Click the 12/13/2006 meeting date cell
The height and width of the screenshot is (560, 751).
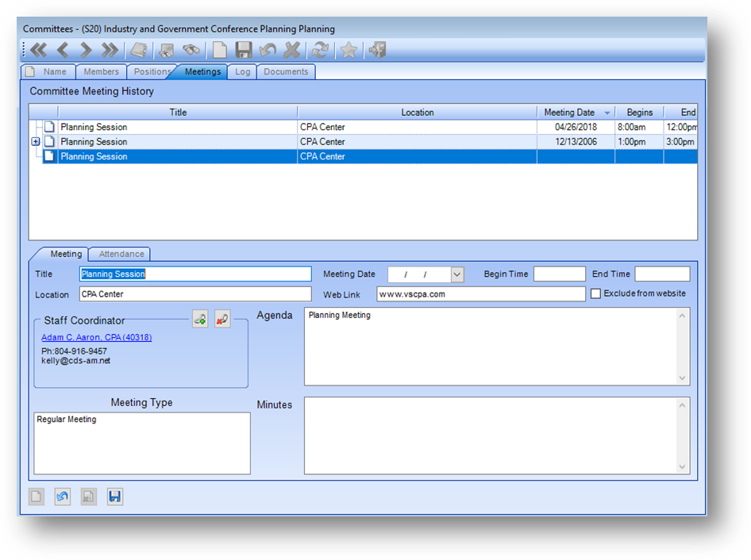pos(576,142)
